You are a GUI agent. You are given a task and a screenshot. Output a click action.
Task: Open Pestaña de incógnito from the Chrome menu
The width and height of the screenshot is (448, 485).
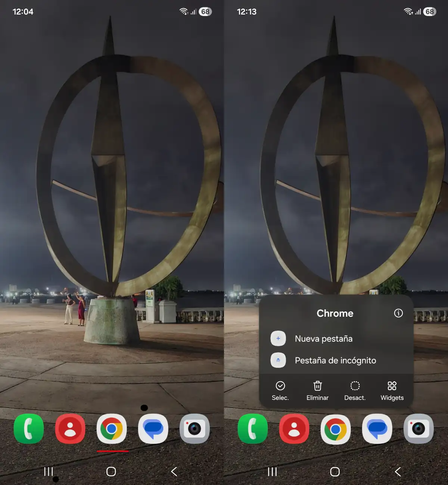pyautogui.click(x=335, y=360)
